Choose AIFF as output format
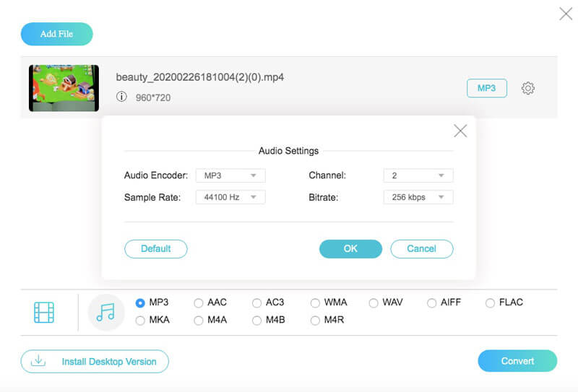The width and height of the screenshot is (578, 392). [431, 302]
